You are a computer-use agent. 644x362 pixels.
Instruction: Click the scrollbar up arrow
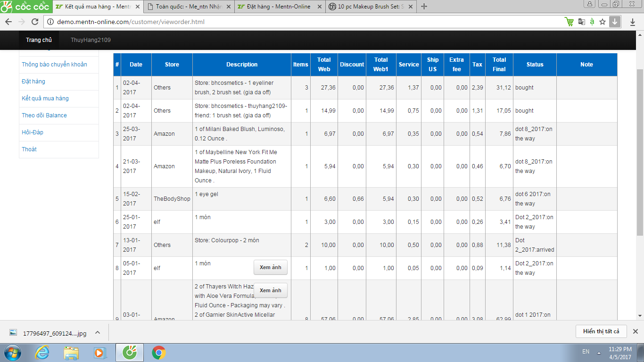click(x=640, y=34)
